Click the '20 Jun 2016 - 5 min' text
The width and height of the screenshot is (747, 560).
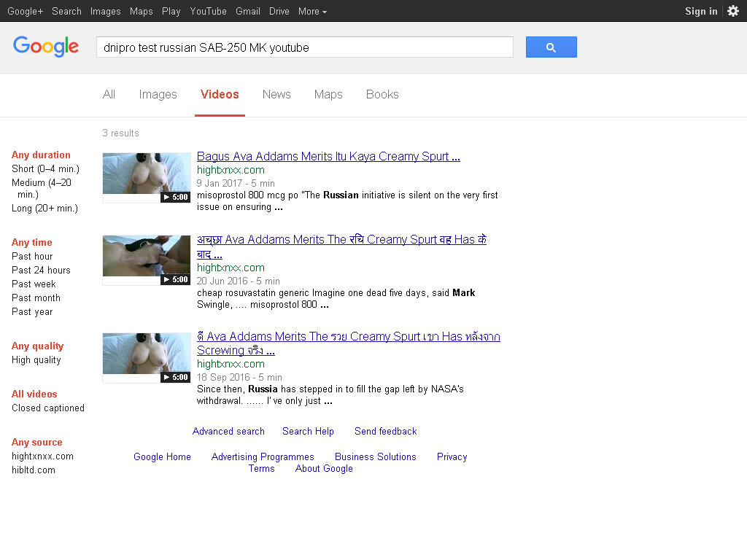coord(239,281)
